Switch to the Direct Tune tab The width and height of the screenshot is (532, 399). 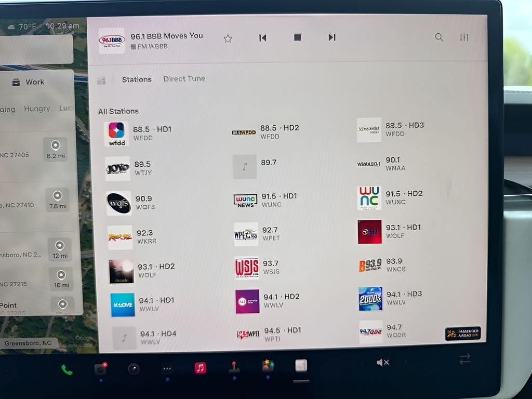pos(184,79)
